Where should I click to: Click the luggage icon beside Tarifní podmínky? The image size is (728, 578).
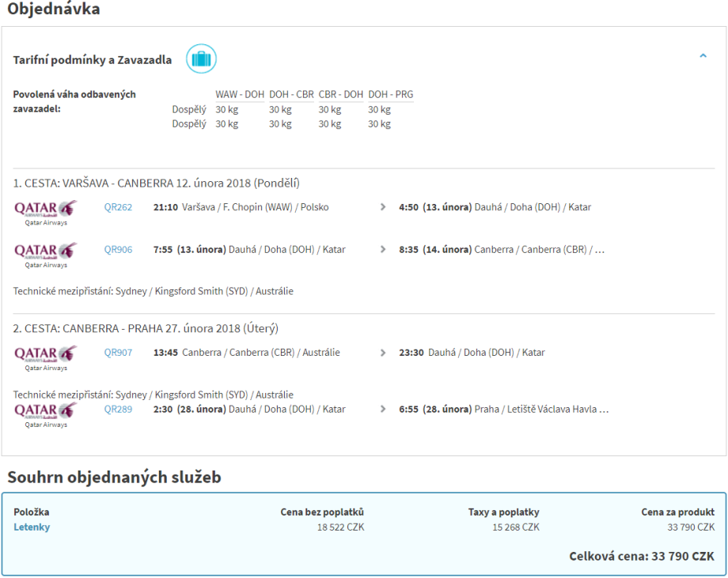tap(201, 59)
